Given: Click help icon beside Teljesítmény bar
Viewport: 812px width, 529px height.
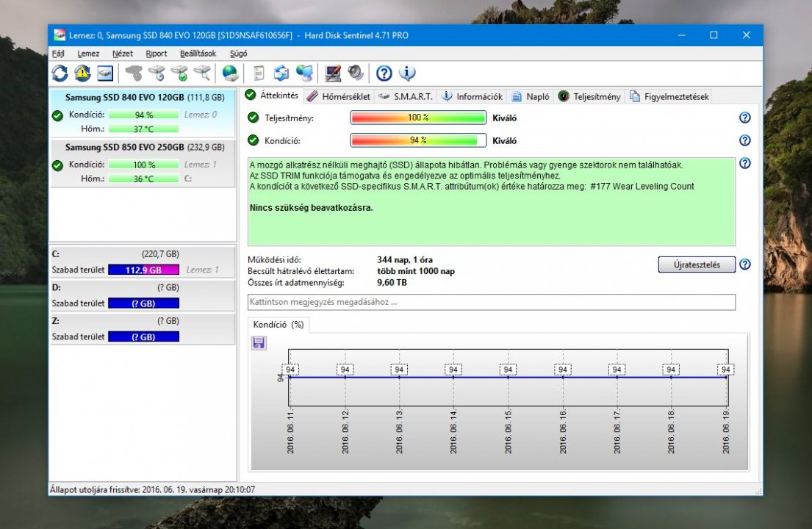Looking at the screenshot, I should coord(744,118).
